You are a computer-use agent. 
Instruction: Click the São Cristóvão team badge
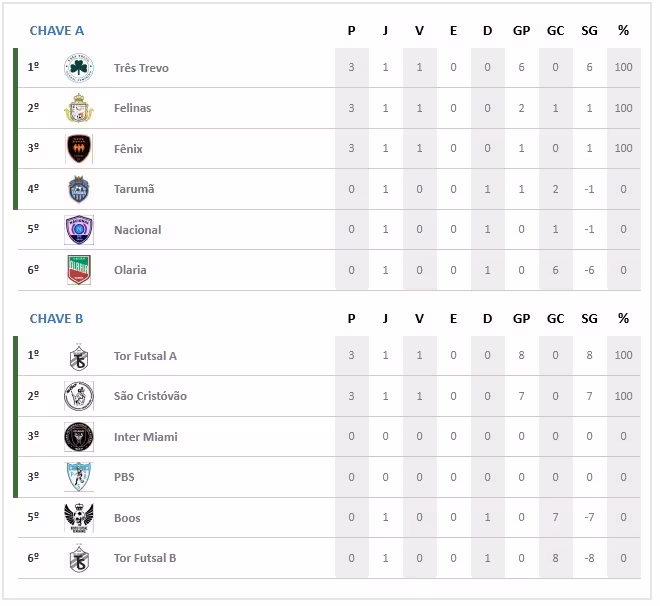click(79, 396)
